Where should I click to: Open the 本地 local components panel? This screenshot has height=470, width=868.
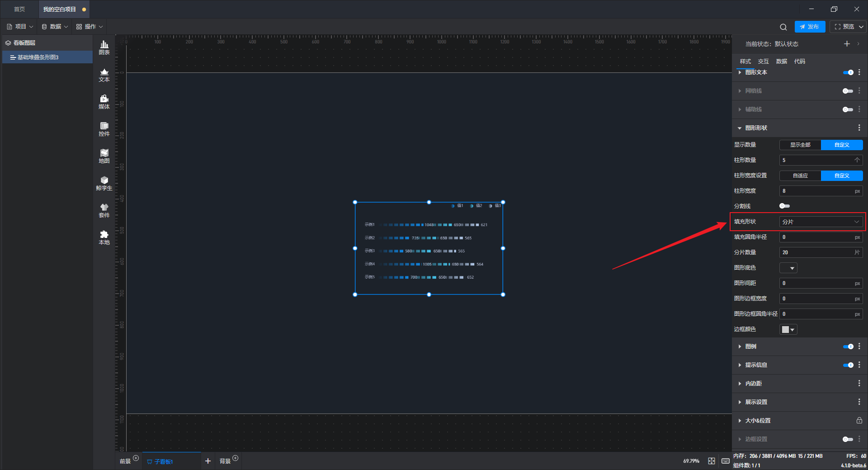coord(104,238)
